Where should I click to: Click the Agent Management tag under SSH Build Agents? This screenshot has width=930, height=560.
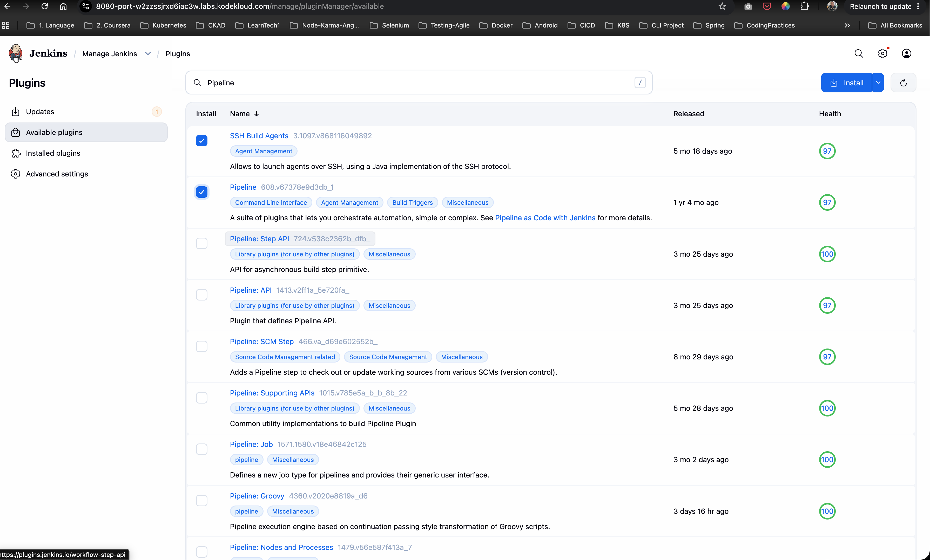pyautogui.click(x=264, y=151)
